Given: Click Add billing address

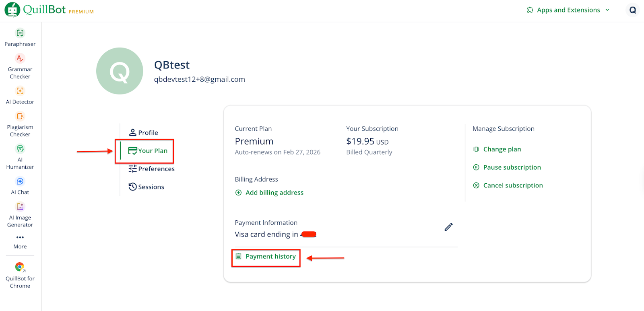Looking at the screenshot, I should 274,193.
